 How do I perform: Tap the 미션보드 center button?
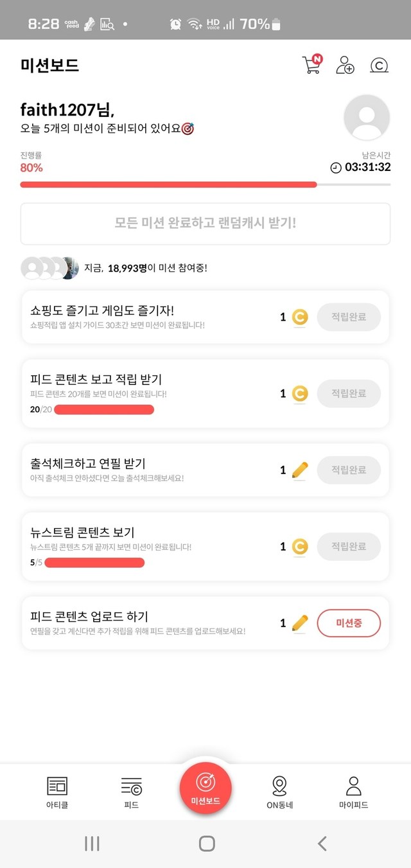(205, 785)
